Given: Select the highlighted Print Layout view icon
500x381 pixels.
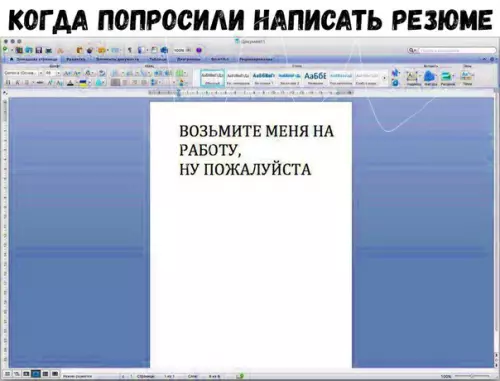Looking at the screenshot, I should [36, 374].
